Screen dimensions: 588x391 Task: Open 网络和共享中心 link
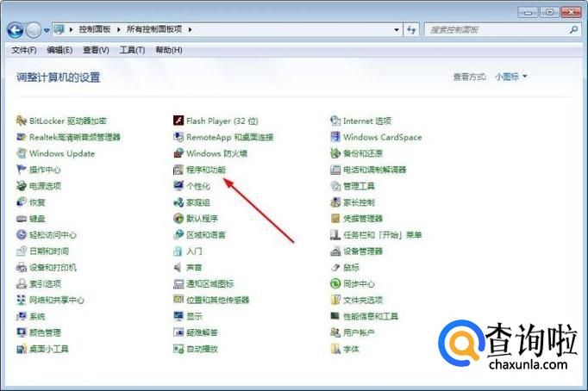click(57, 300)
